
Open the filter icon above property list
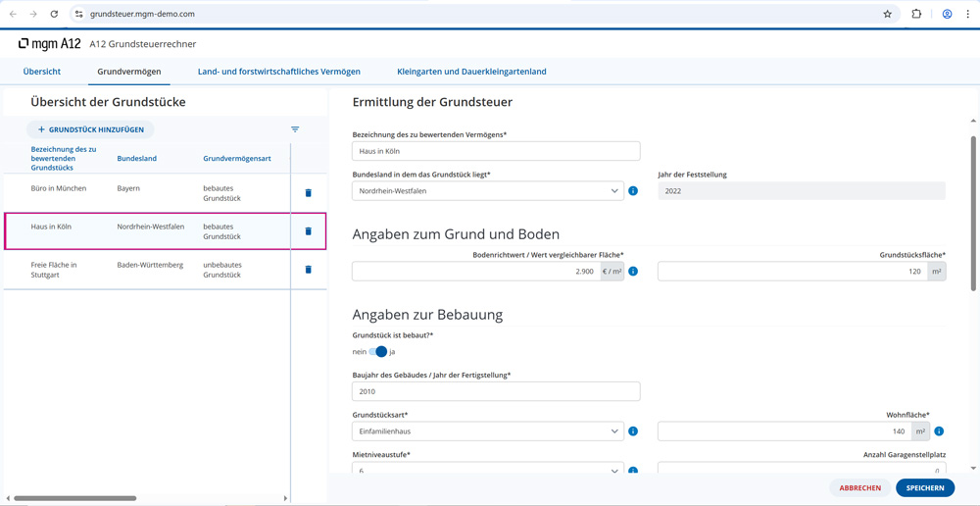coord(295,129)
